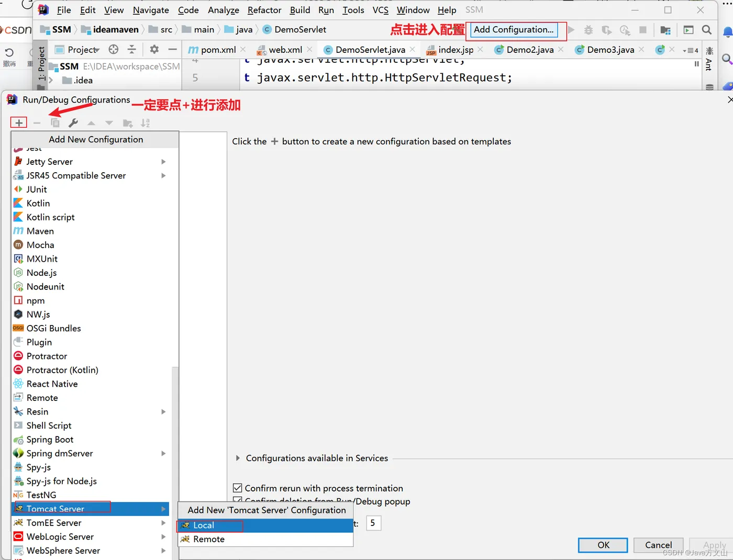Click the plus icon to add configuration

[19, 123]
